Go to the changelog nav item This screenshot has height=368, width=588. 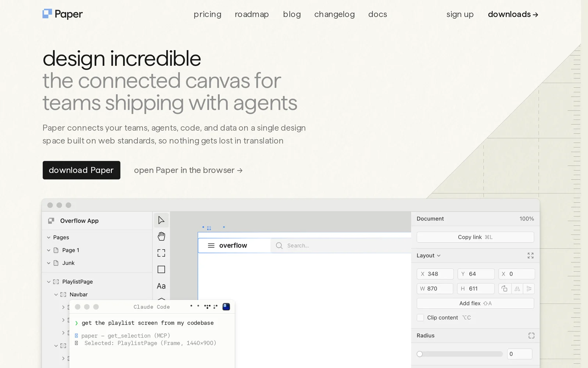[x=334, y=14]
